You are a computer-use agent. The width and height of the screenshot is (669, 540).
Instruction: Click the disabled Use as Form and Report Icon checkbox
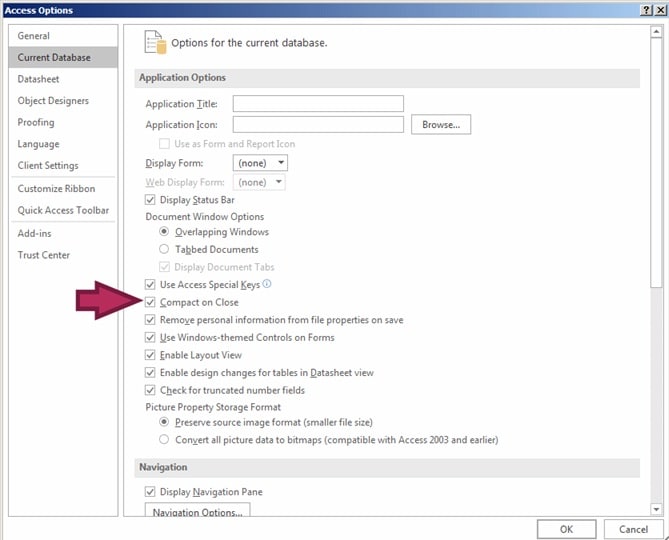164,144
